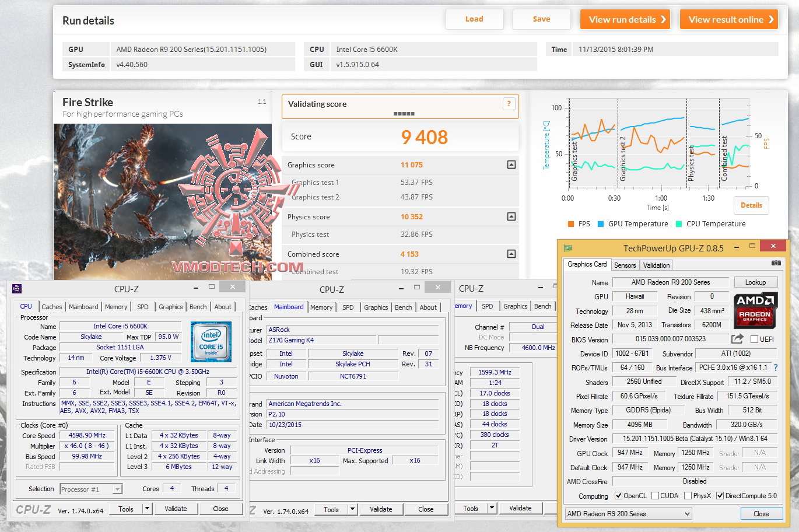The width and height of the screenshot is (799, 532).
Task: Click the GPU-Z Name field AMD Radeon R9 200 Series
Action: click(x=670, y=282)
